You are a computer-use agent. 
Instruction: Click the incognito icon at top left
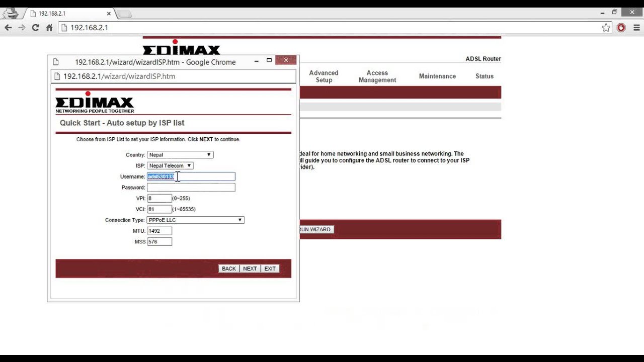tap(10, 13)
